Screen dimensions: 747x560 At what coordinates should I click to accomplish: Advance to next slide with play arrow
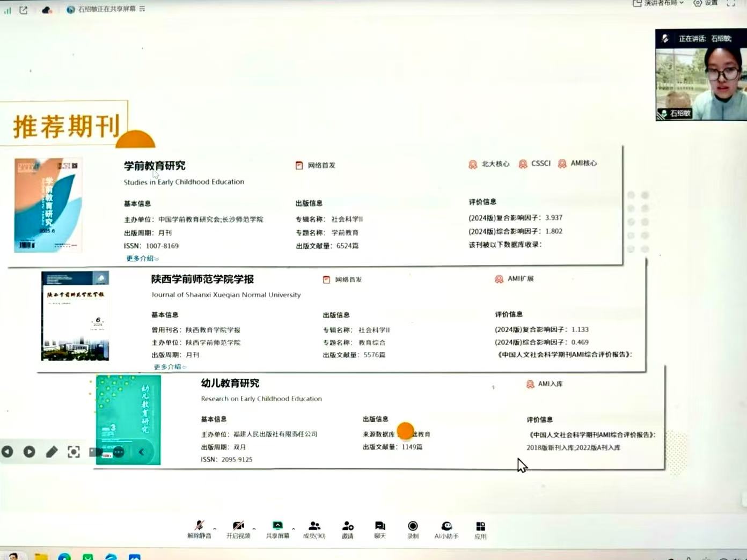(x=30, y=452)
